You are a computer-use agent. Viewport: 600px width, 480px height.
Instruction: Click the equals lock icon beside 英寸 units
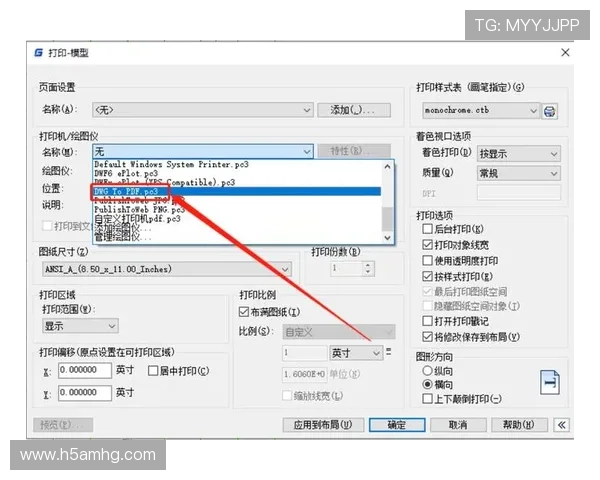pos(389,351)
